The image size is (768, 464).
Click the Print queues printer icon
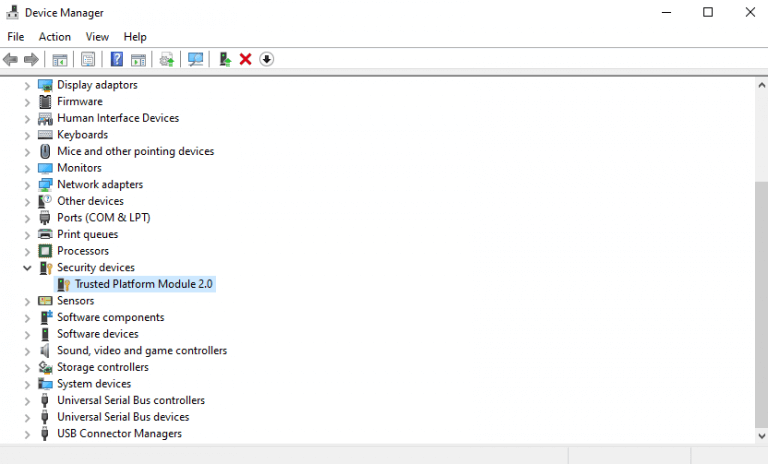point(45,234)
